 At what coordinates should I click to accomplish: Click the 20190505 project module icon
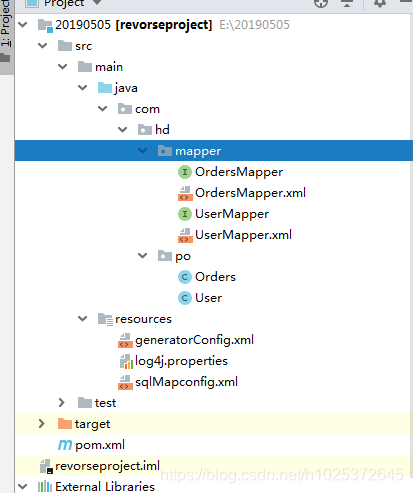point(45,25)
